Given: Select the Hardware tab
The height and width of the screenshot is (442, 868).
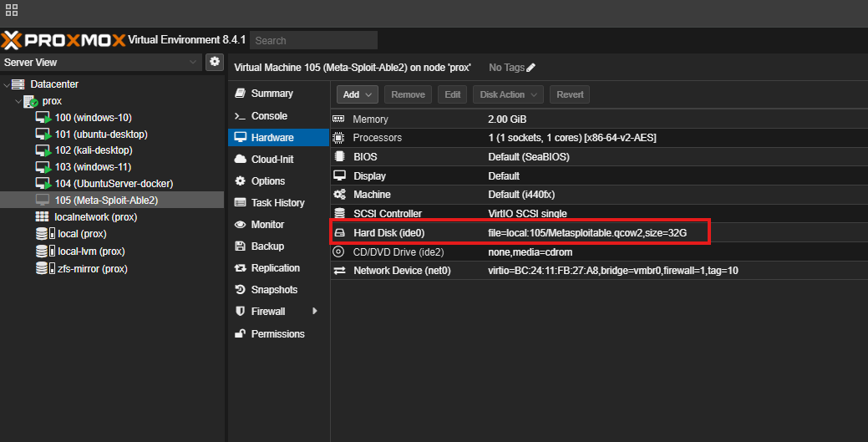Looking at the screenshot, I should pos(278,137).
